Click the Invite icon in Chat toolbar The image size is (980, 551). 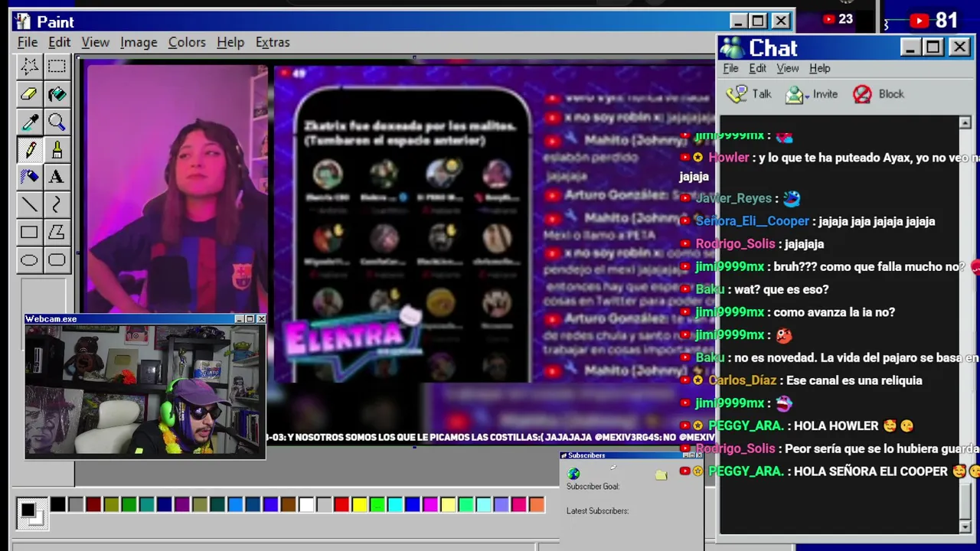point(795,94)
